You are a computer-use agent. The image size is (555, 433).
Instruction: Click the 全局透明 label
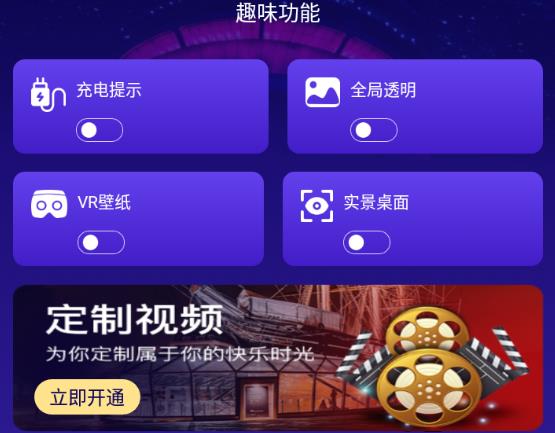(383, 90)
